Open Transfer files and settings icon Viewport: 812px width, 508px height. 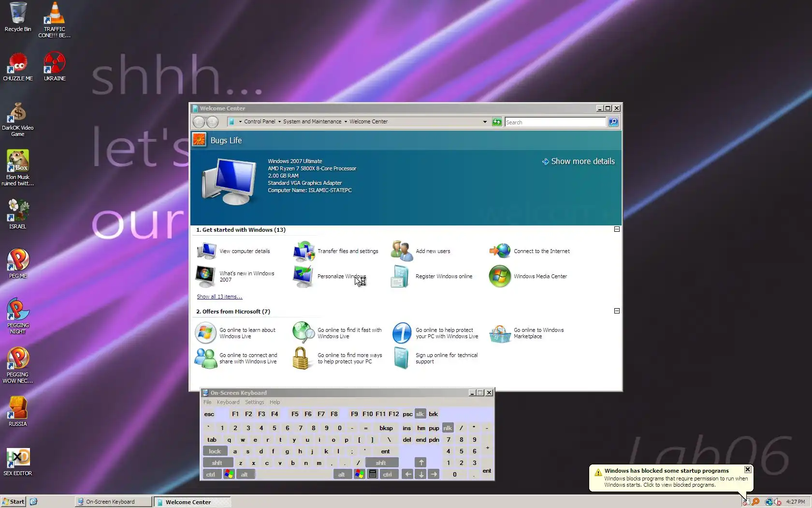pyautogui.click(x=304, y=251)
